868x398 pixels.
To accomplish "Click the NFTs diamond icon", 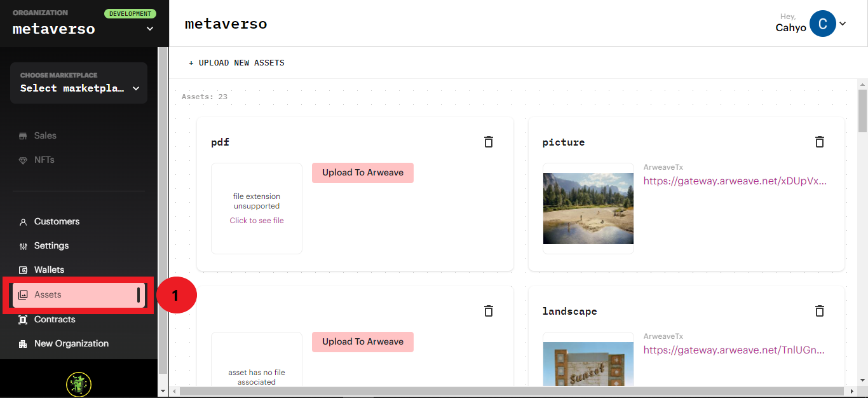I will (x=23, y=160).
